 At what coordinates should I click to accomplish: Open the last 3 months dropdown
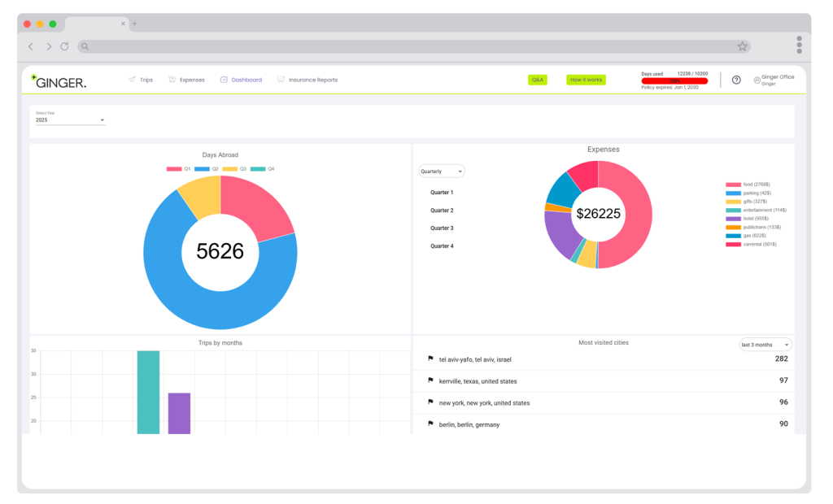(x=765, y=345)
